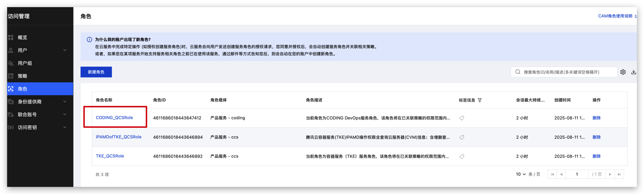Click the download export icon
The image size is (644, 194).
633,72
